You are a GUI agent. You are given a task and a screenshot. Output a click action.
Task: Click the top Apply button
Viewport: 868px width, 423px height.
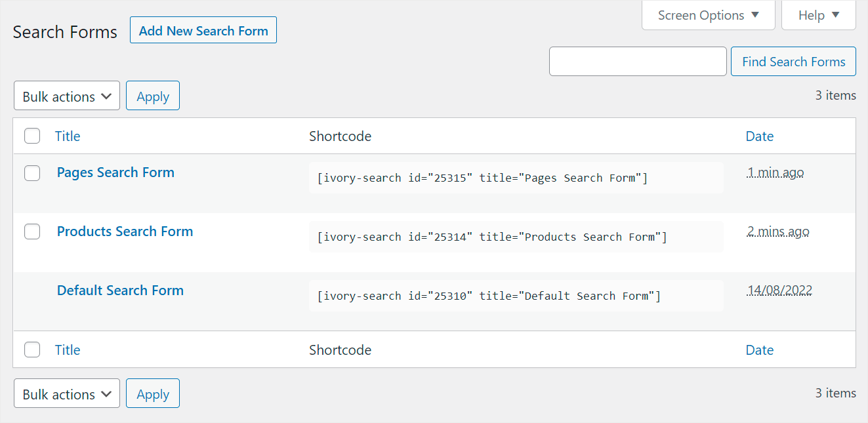pos(152,95)
